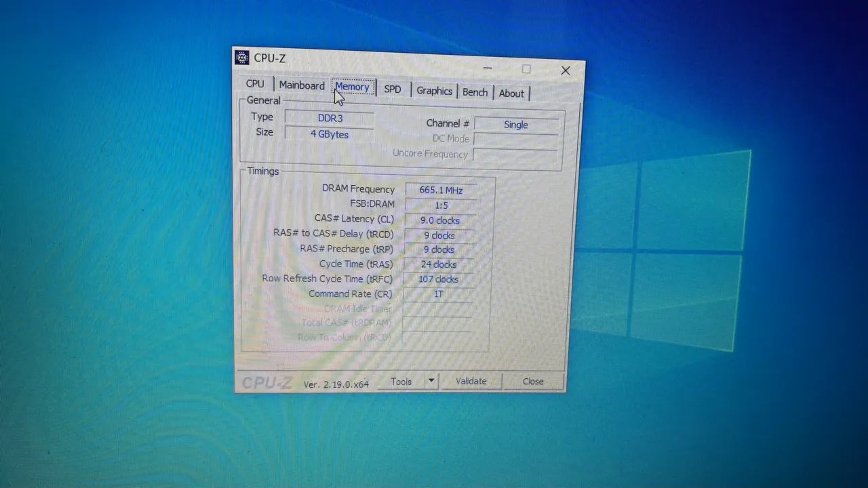This screenshot has height=488, width=868.
Task: Click the CPU-Z title bar icon
Action: click(242, 58)
